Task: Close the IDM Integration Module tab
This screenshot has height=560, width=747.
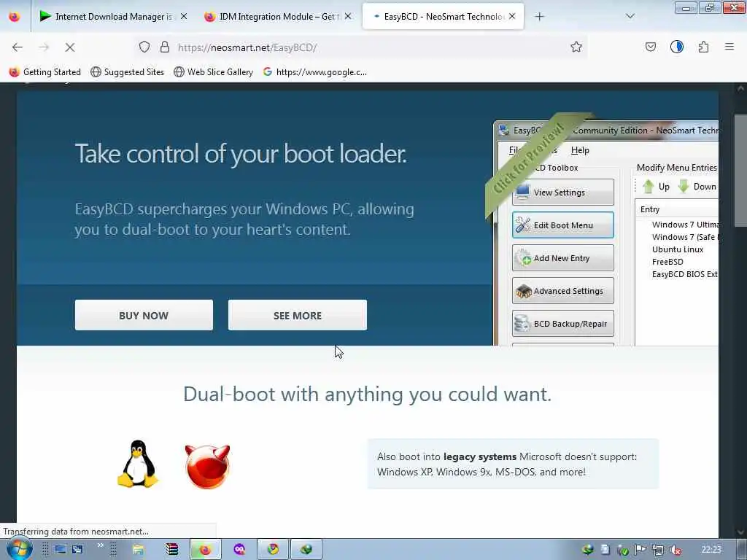Action: (x=348, y=17)
